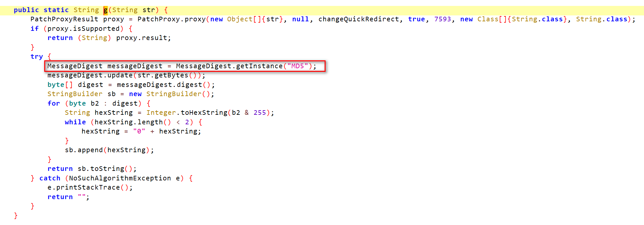The image size is (644, 225).
Task: Click the method name g in signature
Action: pyautogui.click(x=105, y=10)
